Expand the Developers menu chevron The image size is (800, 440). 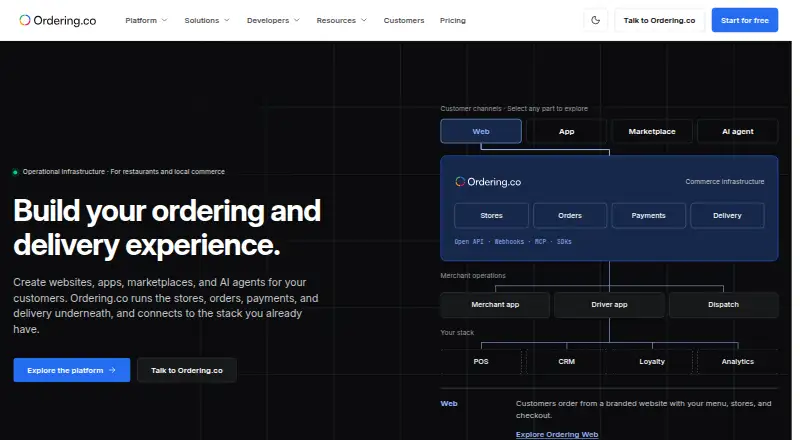pos(296,20)
